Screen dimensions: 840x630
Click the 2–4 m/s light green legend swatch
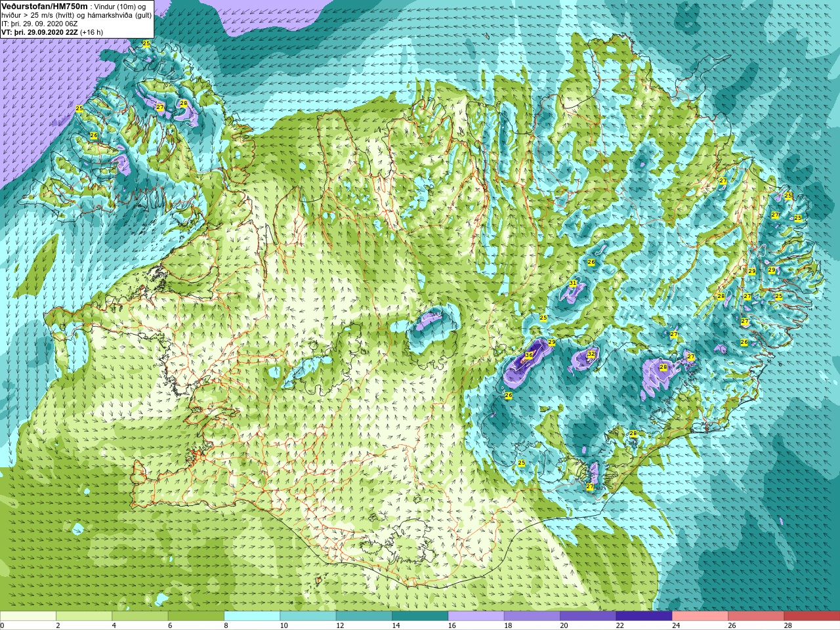84,616
